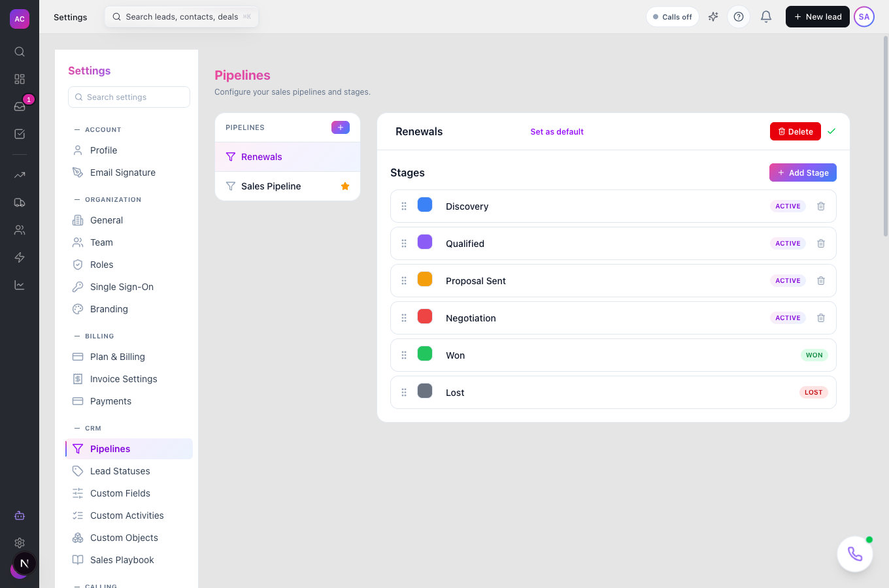The image size is (889, 588).
Task: Open the notifications bell
Action: tap(766, 17)
